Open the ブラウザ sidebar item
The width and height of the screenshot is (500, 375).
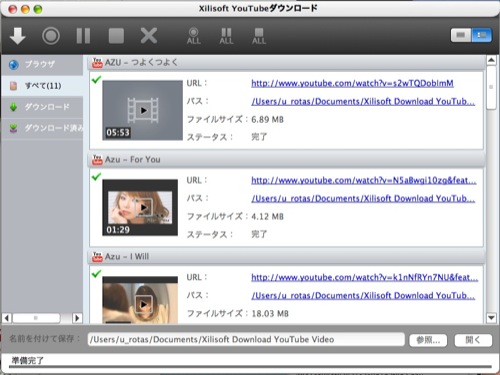point(42,64)
